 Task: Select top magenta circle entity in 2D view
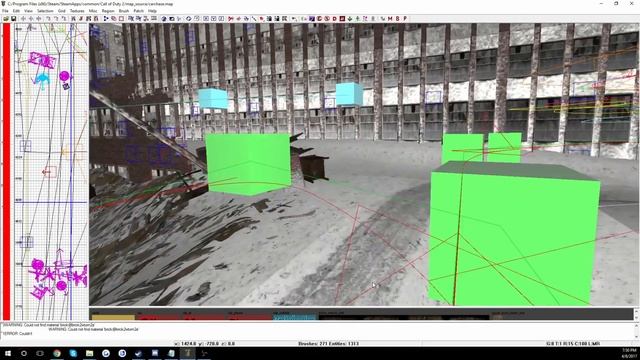click(64, 76)
